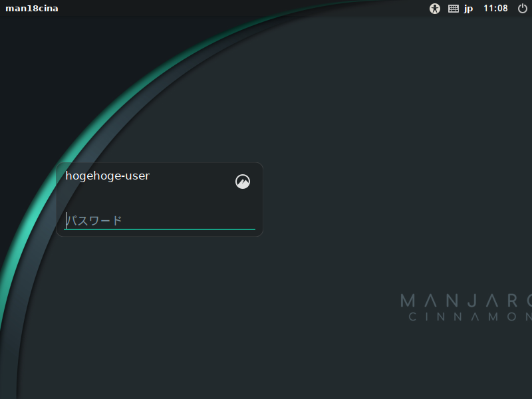Image resolution: width=532 pixels, height=399 pixels.
Task: Open the accessibility menu icon
Action: (435, 9)
